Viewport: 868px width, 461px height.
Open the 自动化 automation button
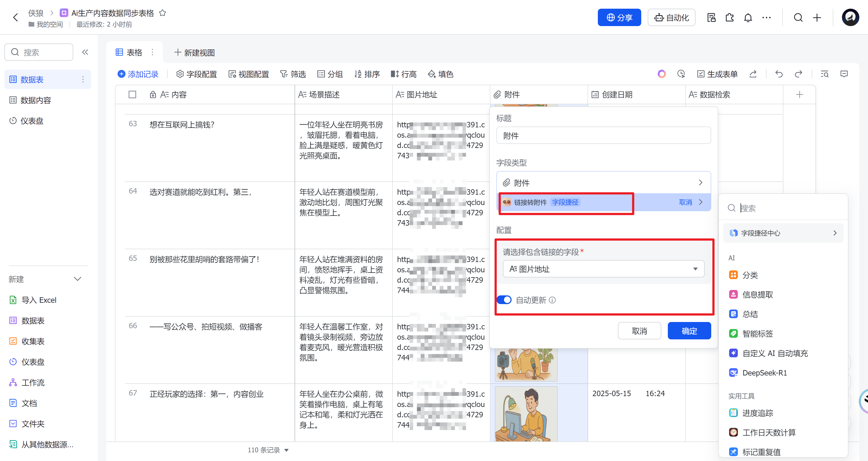tap(671, 18)
